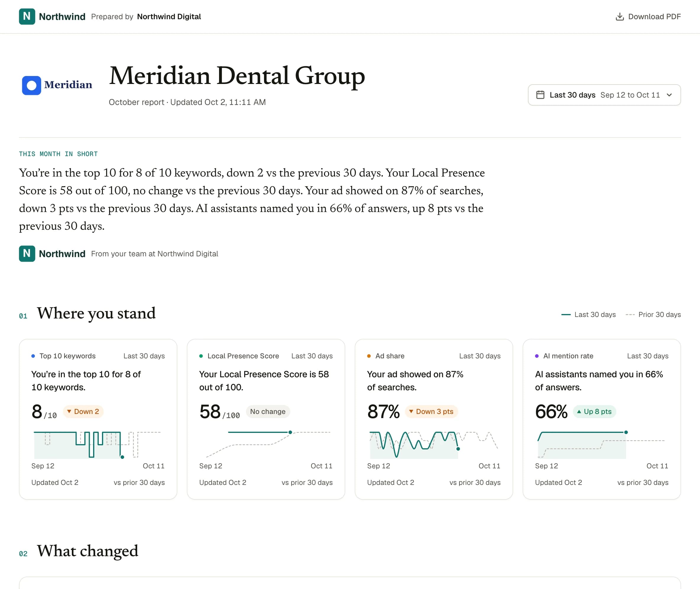Click the blue dot beside Top 10 keywords
The height and width of the screenshot is (589, 700).
tap(33, 356)
